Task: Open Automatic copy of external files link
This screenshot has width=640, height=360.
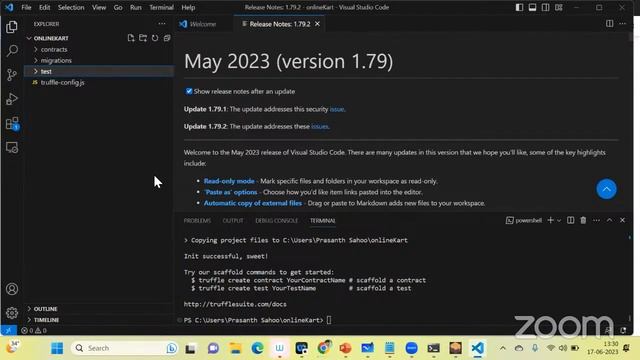Action: (x=253, y=203)
